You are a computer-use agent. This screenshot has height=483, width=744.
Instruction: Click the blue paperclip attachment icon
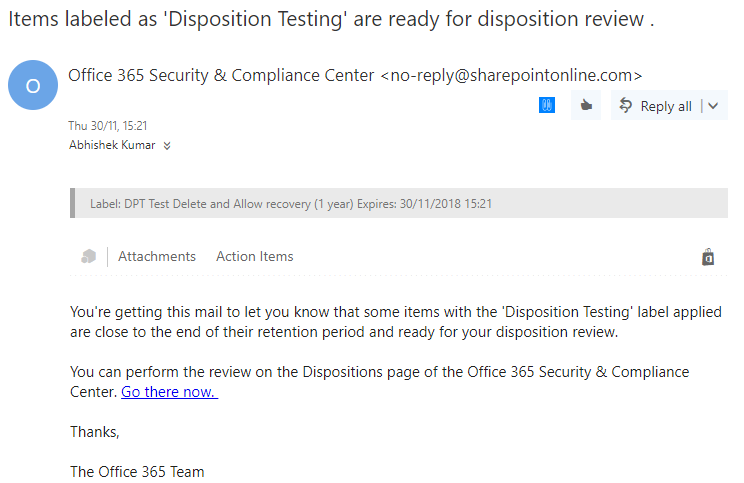coord(547,105)
